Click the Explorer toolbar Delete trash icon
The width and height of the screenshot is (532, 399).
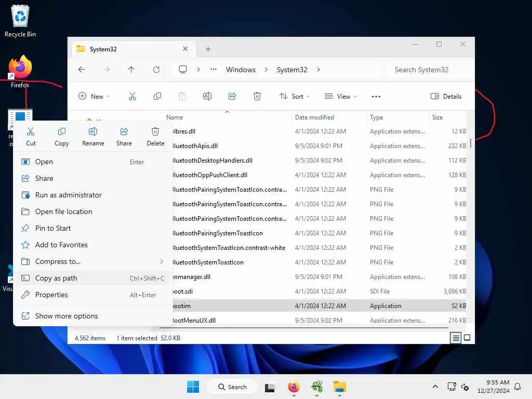257,96
